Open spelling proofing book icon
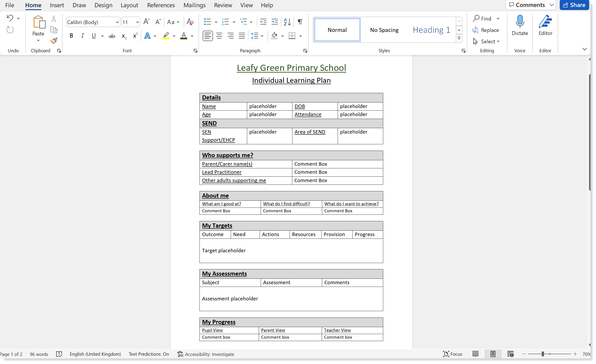 click(59, 354)
